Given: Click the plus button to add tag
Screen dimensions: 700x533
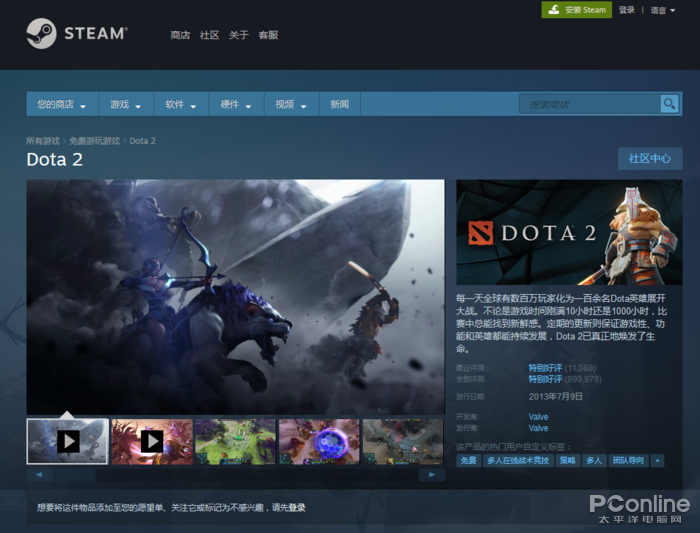Looking at the screenshot, I should click(657, 461).
